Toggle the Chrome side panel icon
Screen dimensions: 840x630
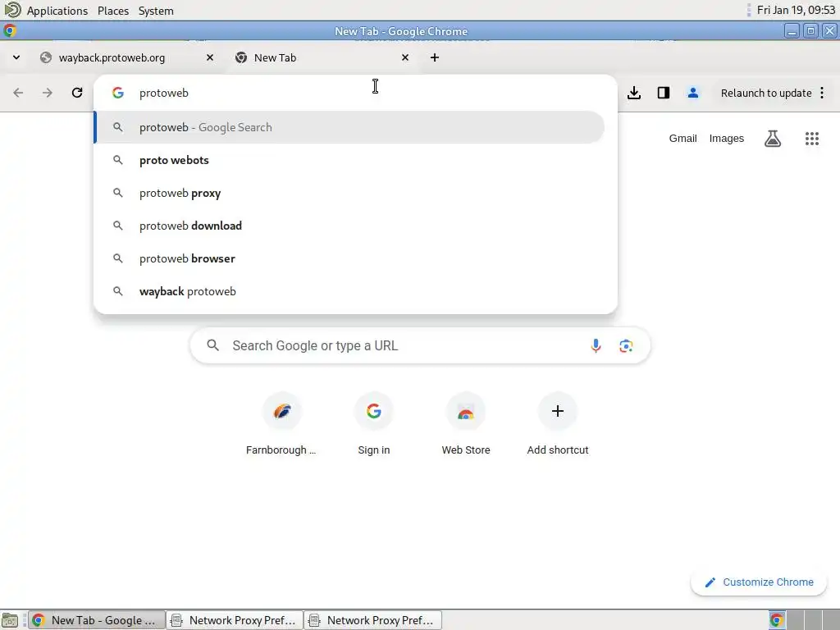coord(663,93)
